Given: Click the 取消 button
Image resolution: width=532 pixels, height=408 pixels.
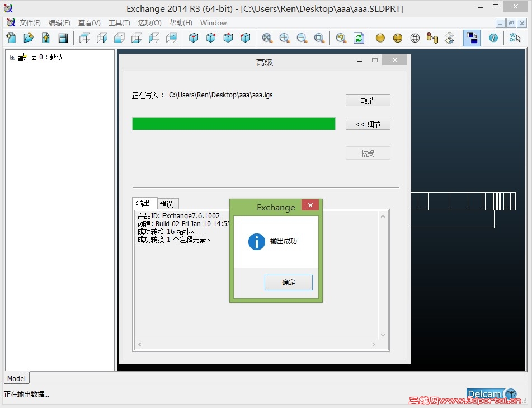Looking at the screenshot, I should [x=368, y=101].
